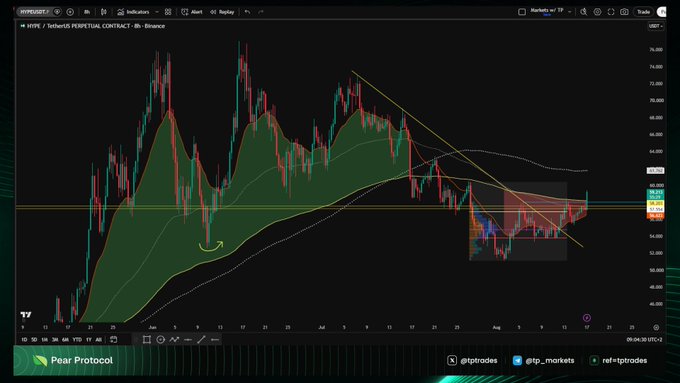Add symbol with the plus circle icon
The height and width of the screenshot is (383, 680).
coord(70,12)
